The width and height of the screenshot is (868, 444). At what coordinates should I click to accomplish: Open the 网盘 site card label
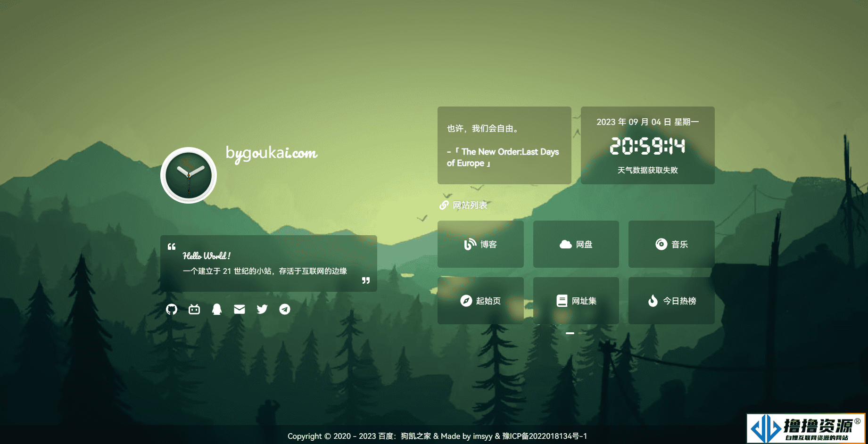(584, 244)
